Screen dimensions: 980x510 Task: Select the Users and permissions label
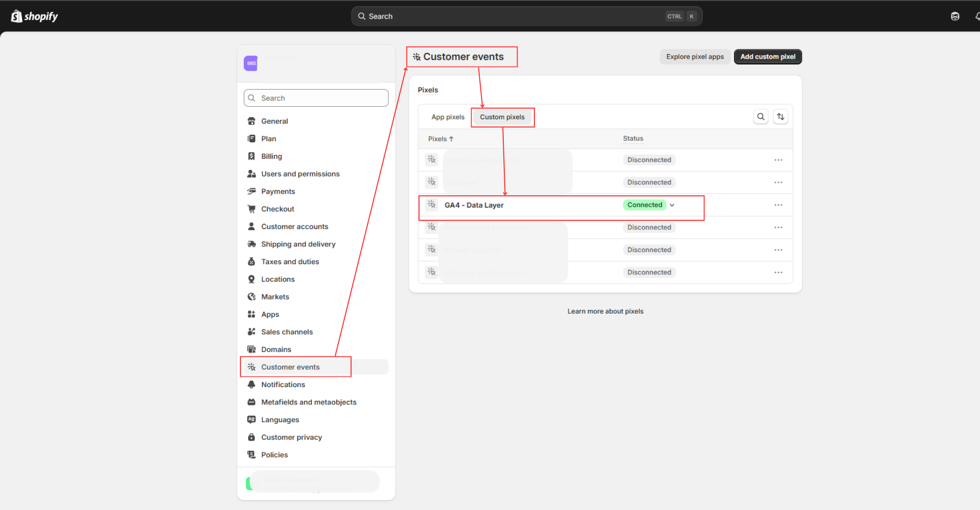click(300, 174)
